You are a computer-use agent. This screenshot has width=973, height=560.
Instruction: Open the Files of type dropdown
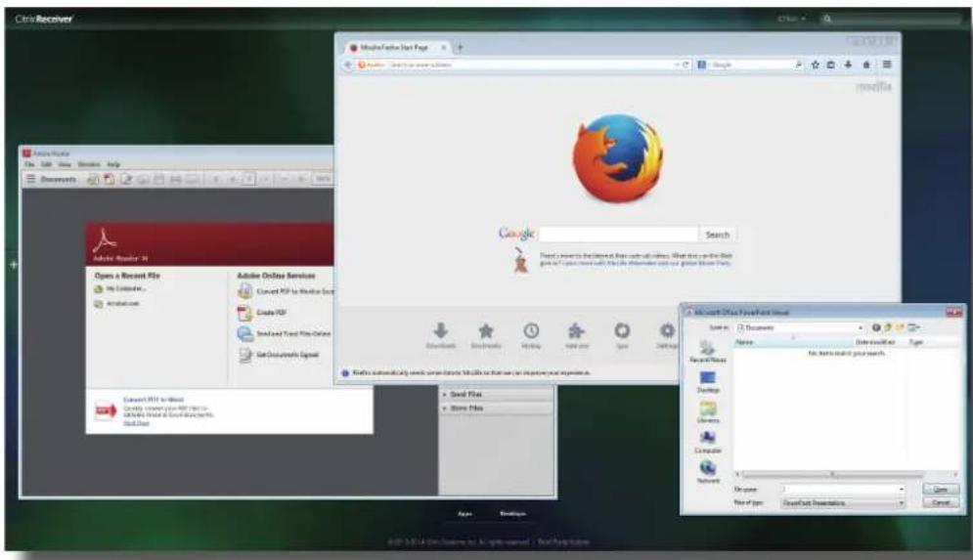[x=843, y=503]
